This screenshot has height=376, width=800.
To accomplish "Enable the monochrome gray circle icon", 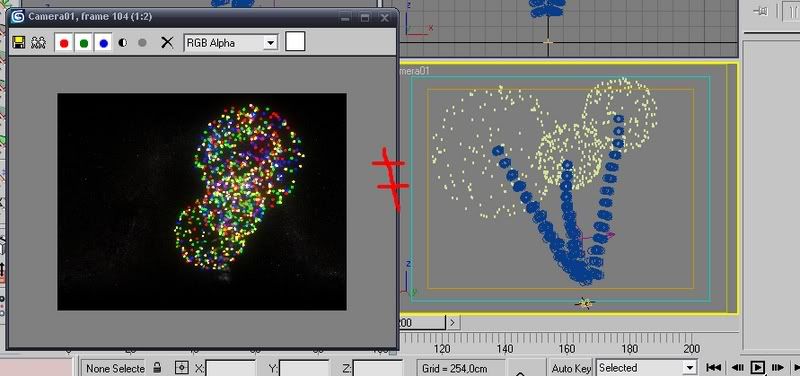I will pyautogui.click(x=142, y=43).
